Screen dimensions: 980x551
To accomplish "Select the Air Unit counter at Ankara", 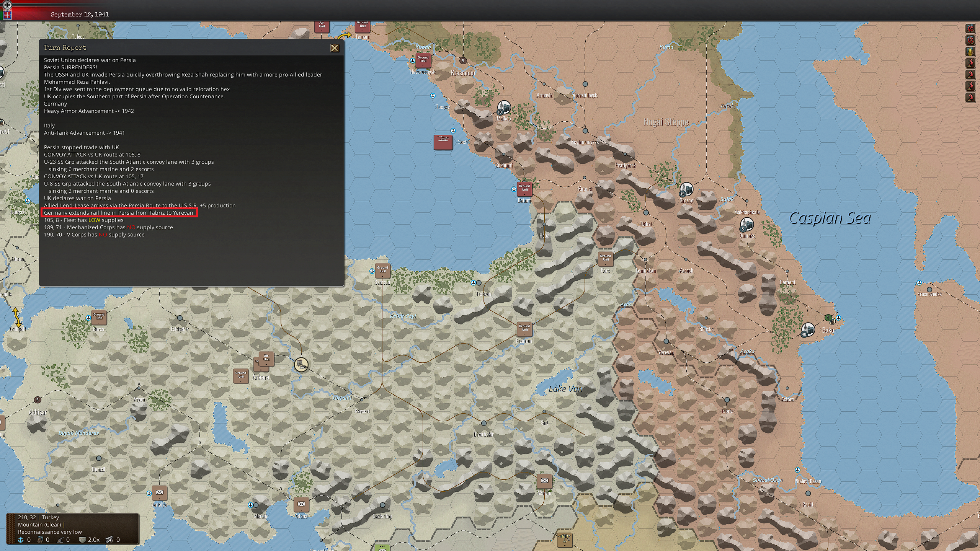I will click(x=266, y=358).
